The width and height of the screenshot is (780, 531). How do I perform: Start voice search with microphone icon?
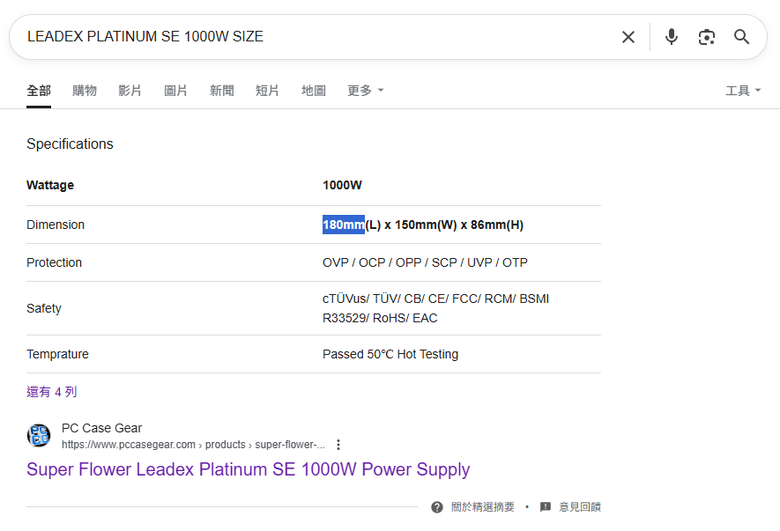pos(671,37)
